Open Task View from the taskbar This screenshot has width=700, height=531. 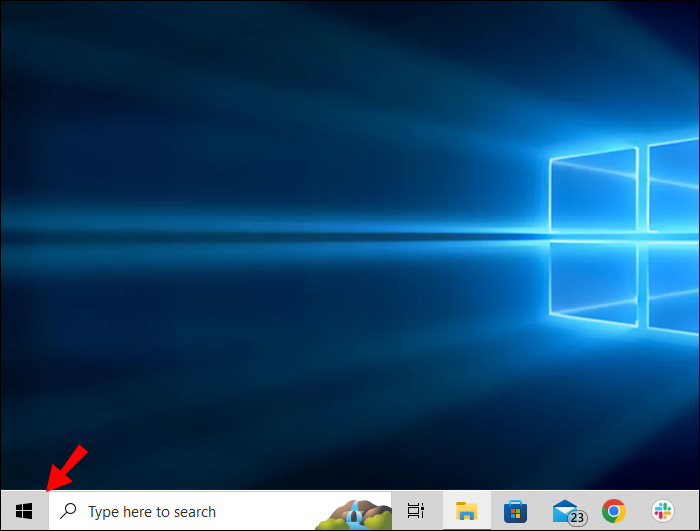(416, 511)
